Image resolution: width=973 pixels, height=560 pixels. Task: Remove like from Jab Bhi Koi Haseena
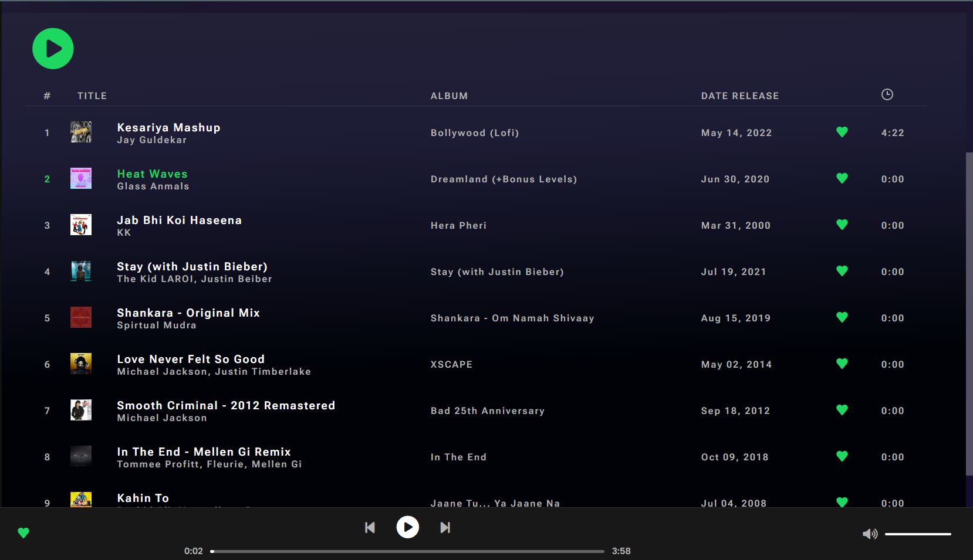[842, 225]
